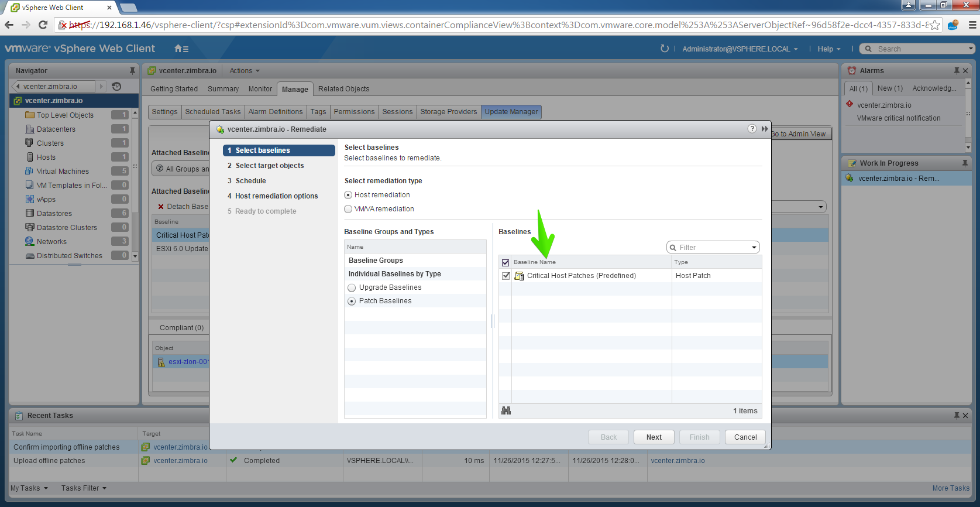The width and height of the screenshot is (980, 507).
Task: Click the More Tasks link
Action: pos(951,488)
